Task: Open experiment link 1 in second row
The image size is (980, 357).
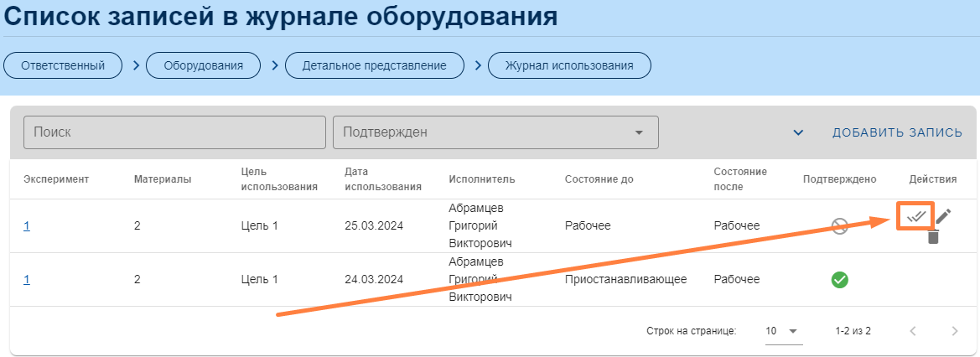Action: tap(27, 280)
